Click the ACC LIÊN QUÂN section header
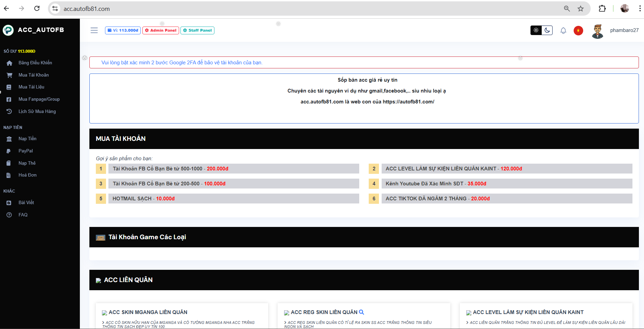Viewport: 644px width, 329px height. tap(128, 280)
